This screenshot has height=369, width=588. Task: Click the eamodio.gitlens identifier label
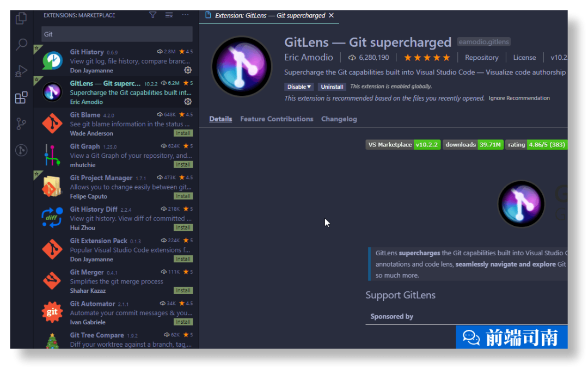(484, 42)
